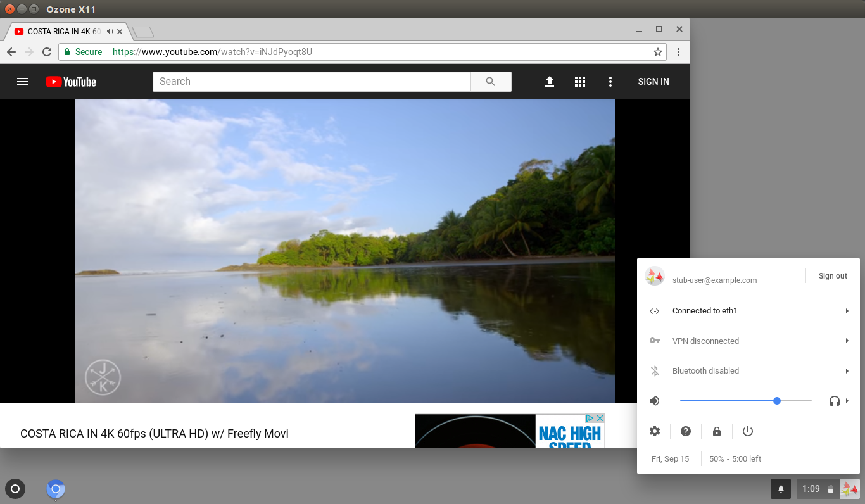Open the YouTube hamburger guide menu
Viewport: 865px width, 504px height.
click(x=23, y=82)
